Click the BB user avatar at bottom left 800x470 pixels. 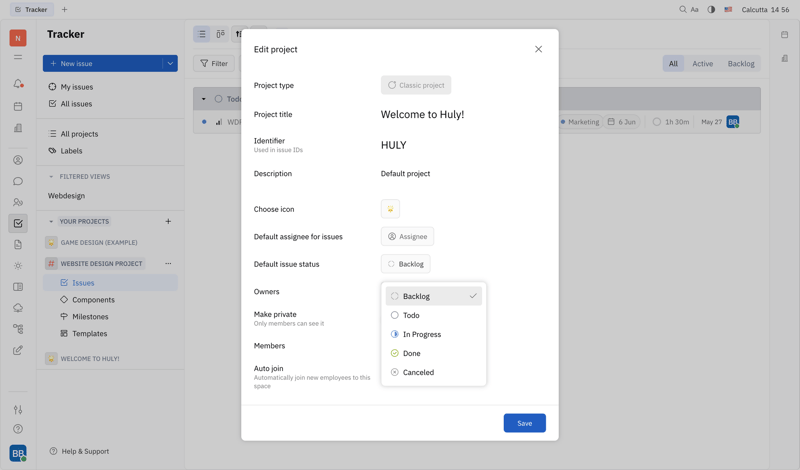point(18,453)
